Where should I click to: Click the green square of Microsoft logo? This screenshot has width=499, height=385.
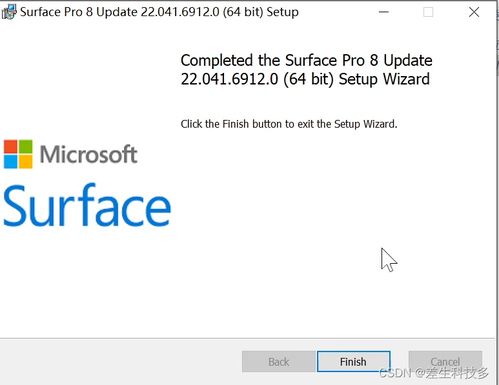click(x=26, y=147)
